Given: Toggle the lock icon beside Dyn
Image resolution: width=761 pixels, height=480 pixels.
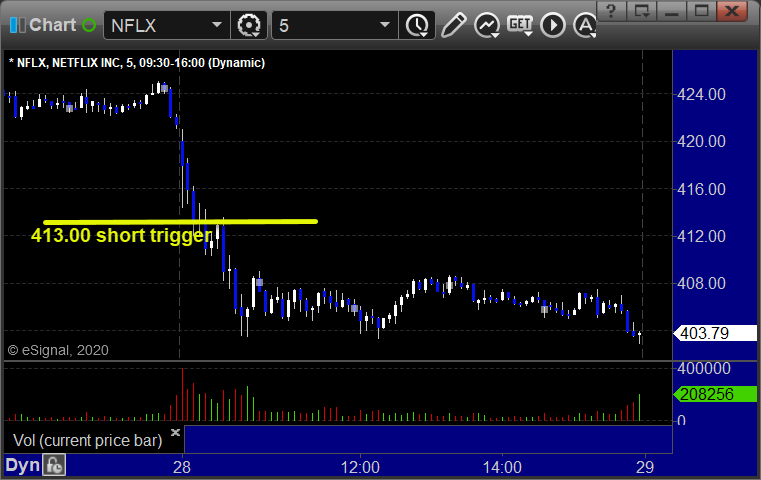Looking at the screenshot, I should click(54, 465).
